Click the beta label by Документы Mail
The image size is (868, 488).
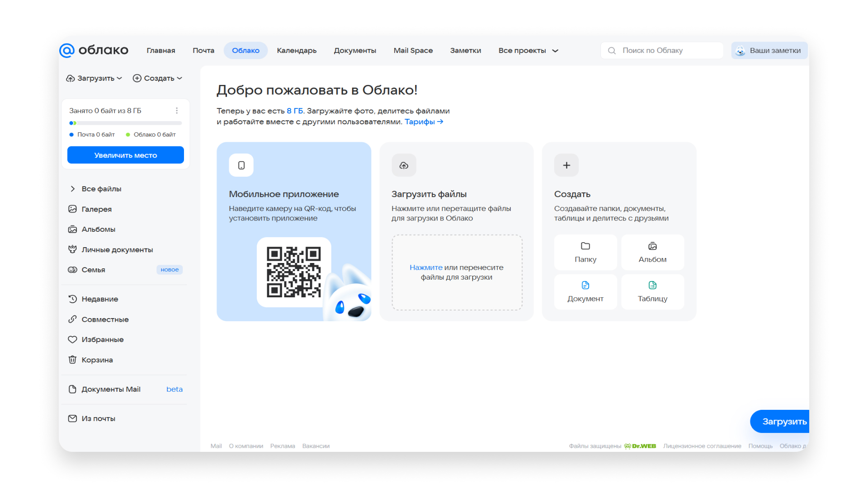tap(175, 389)
